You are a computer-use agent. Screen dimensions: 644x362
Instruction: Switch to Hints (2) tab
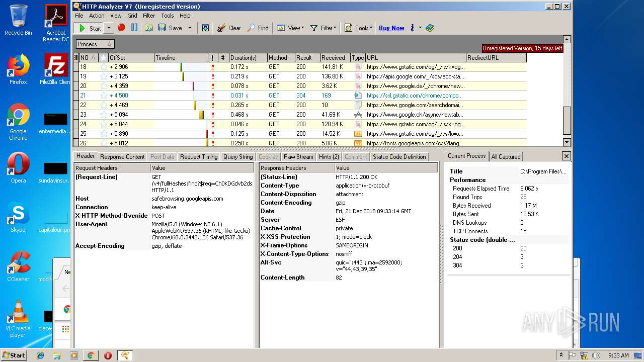tap(329, 157)
